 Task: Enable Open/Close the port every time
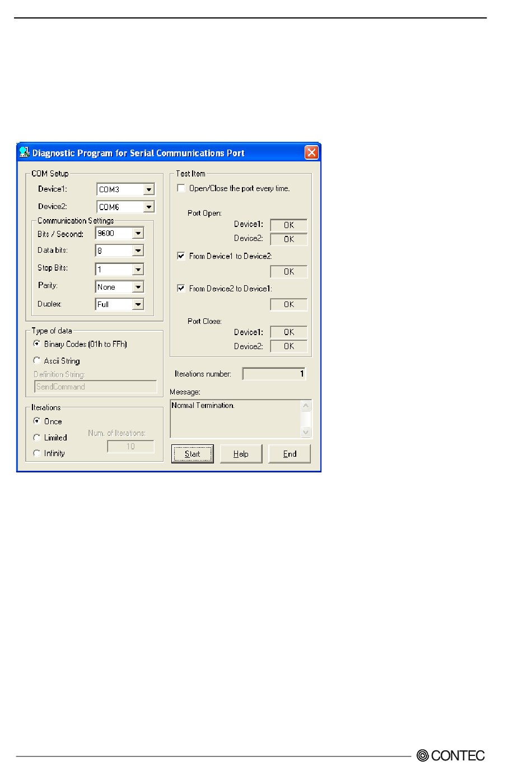[x=181, y=188]
